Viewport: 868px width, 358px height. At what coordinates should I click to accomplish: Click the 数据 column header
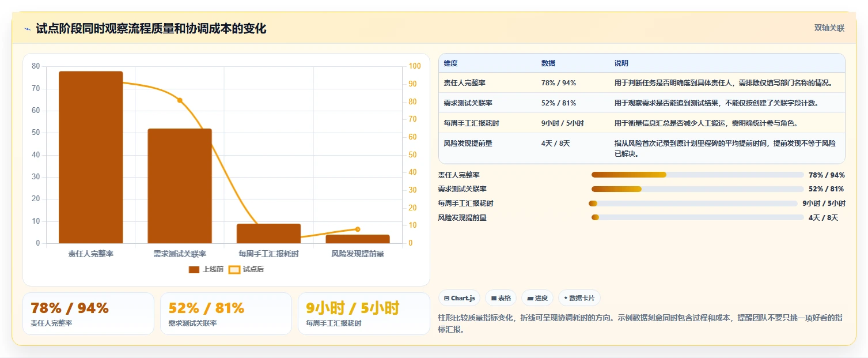548,63
